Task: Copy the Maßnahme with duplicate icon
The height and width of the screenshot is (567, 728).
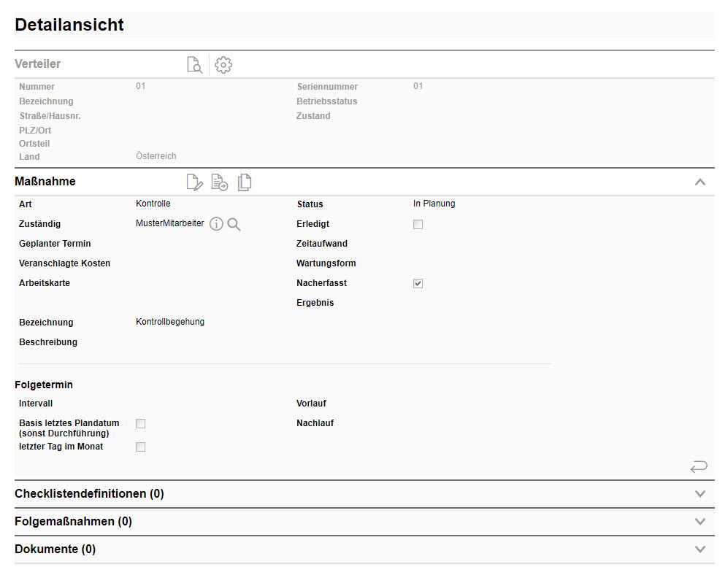Action: (245, 182)
